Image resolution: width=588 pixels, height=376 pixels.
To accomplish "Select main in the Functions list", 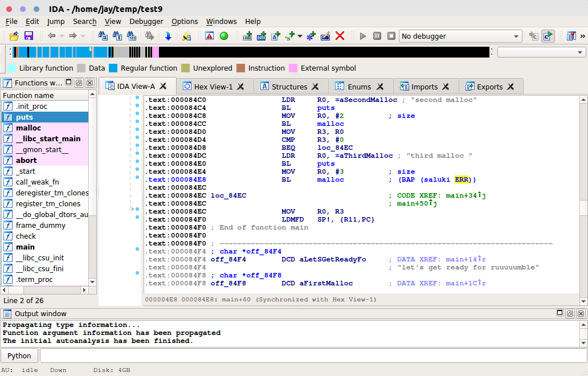I will point(25,247).
